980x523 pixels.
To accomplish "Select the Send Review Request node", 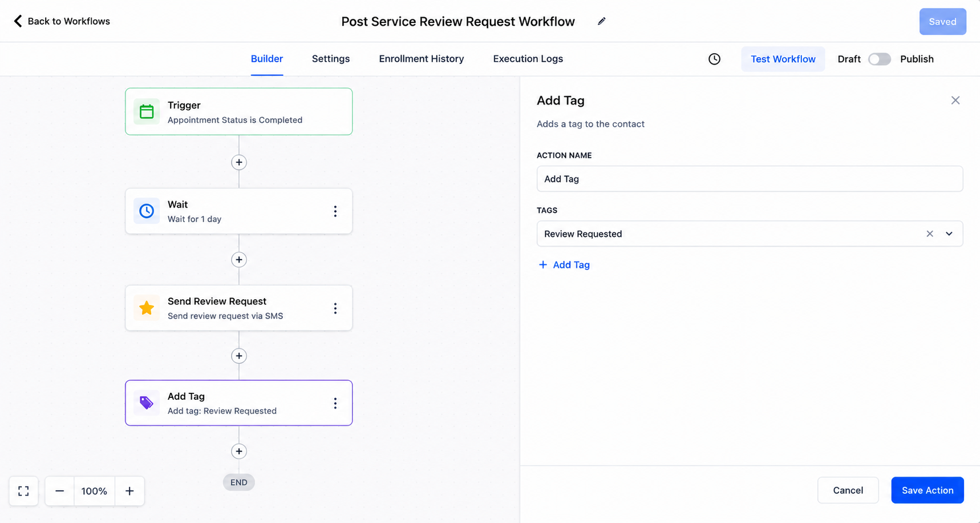I will pyautogui.click(x=239, y=308).
